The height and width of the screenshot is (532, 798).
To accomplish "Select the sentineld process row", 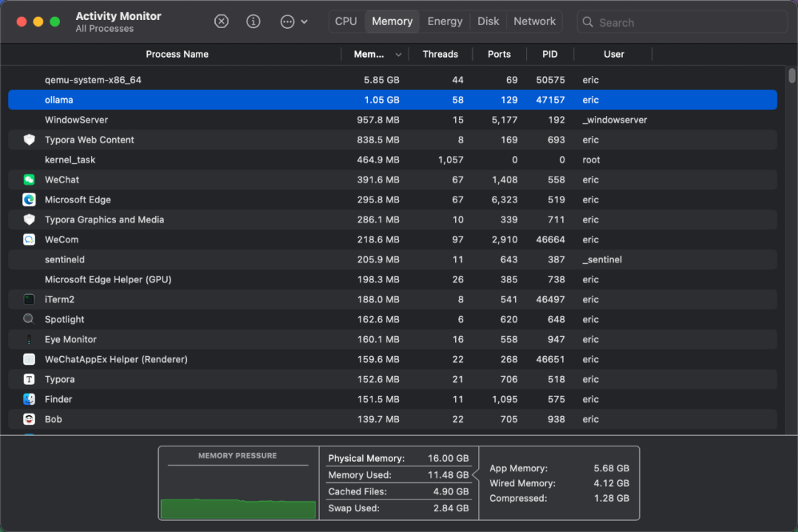I will click(392, 259).
